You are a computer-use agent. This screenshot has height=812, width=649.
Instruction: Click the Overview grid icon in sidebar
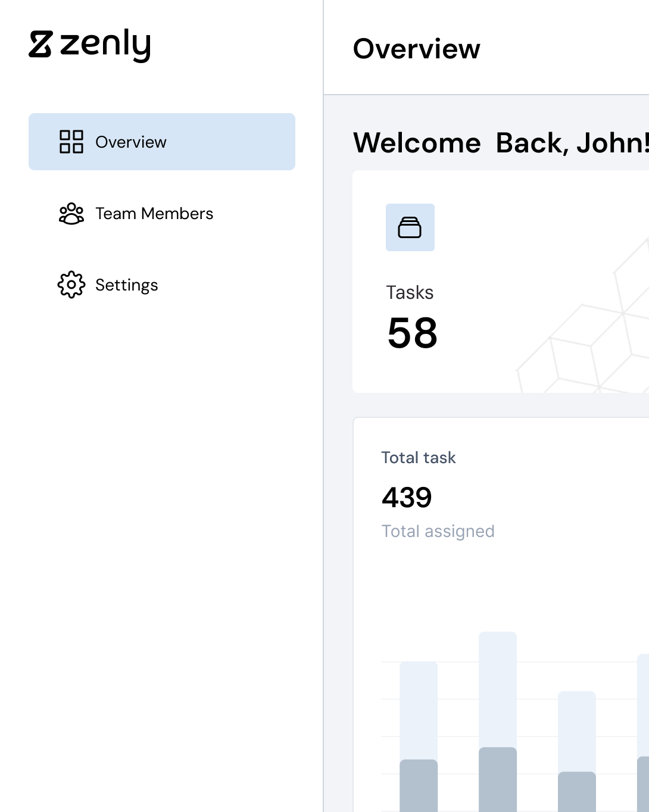point(71,142)
